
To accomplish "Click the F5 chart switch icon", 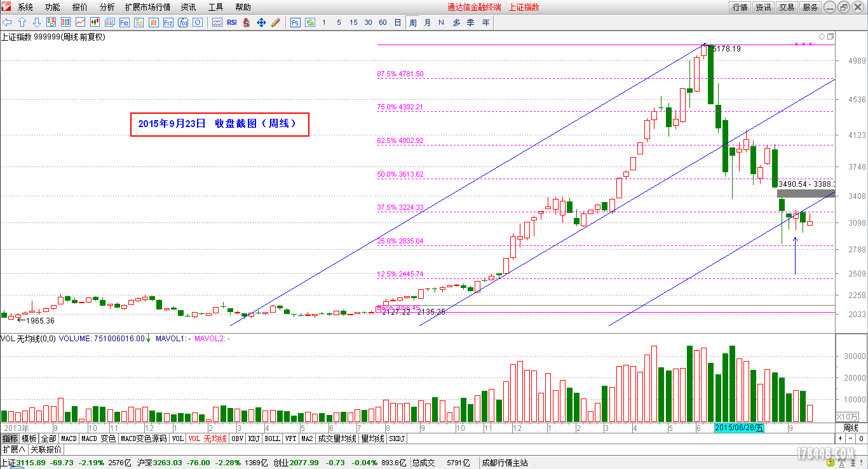I will coord(295,22).
